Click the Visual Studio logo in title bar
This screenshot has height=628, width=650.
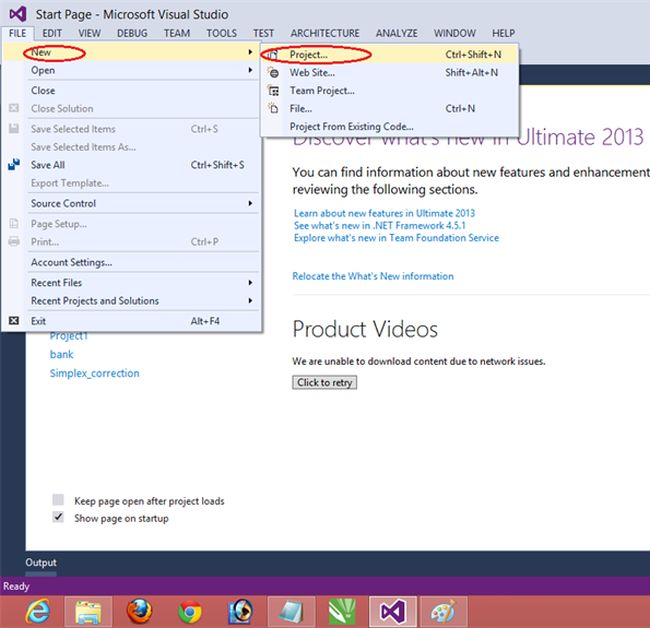(18, 15)
